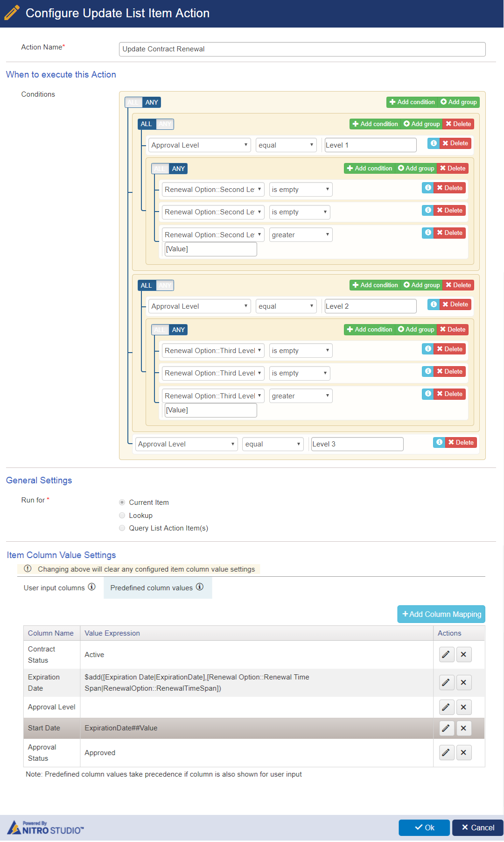Screen dimensions: 504x842
Task: Edit the Contract Status column mapping
Action: click(446, 654)
